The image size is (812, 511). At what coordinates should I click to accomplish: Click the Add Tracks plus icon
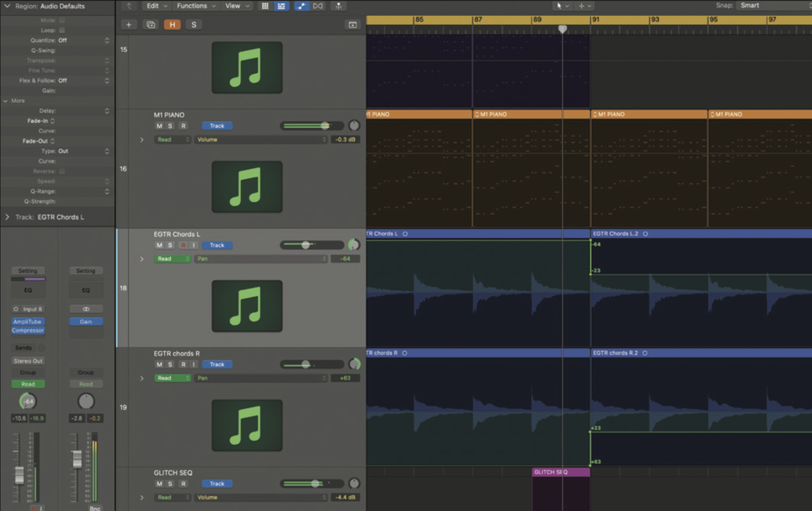tap(128, 24)
